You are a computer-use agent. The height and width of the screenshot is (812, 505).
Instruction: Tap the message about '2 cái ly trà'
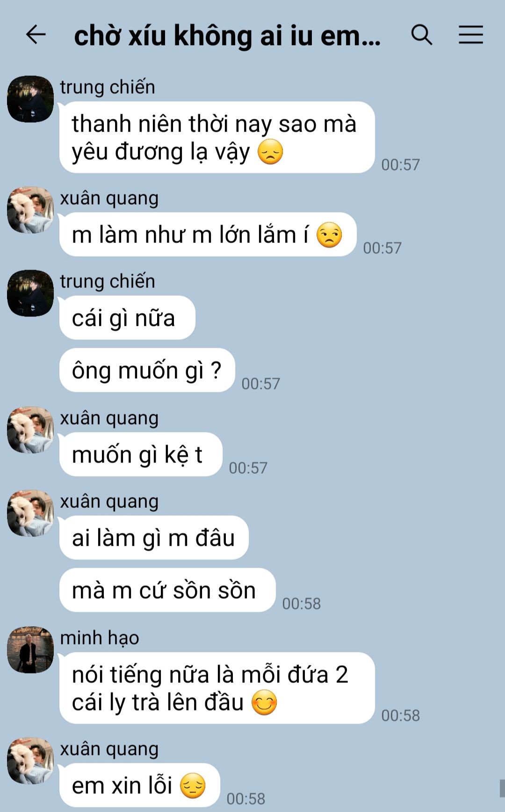217,688
